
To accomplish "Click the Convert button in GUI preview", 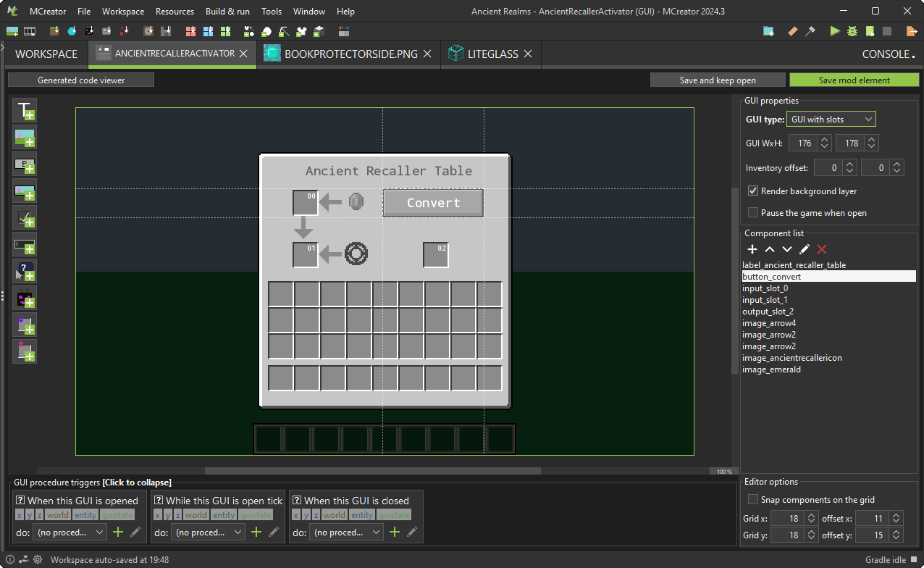I will [x=433, y=203].
